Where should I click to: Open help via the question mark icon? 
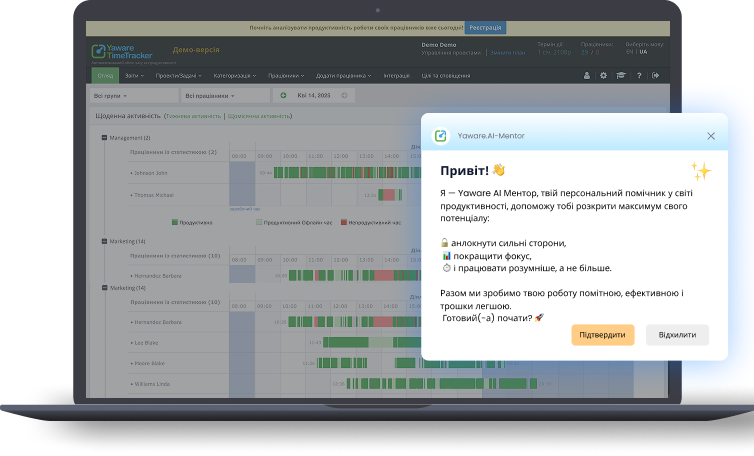[x=639, y=76]
